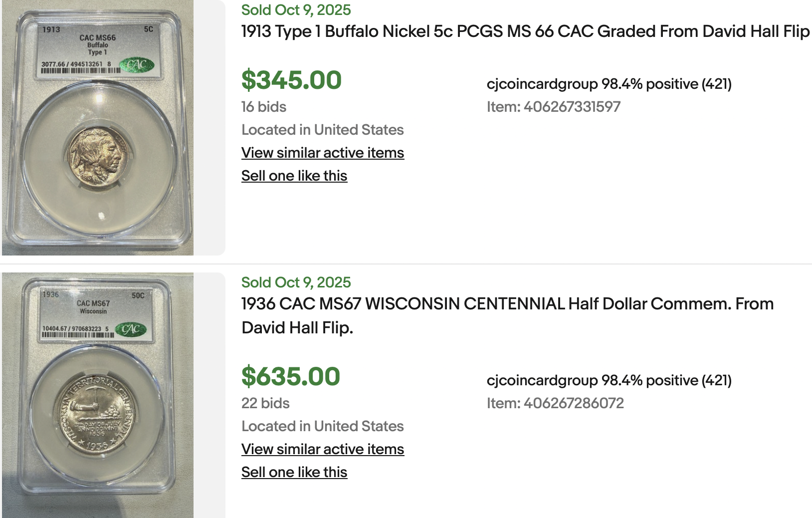Click 'Sell one like this' under Wisconsin listing
This screenshot has width=812, height=518.
(294, 472)
